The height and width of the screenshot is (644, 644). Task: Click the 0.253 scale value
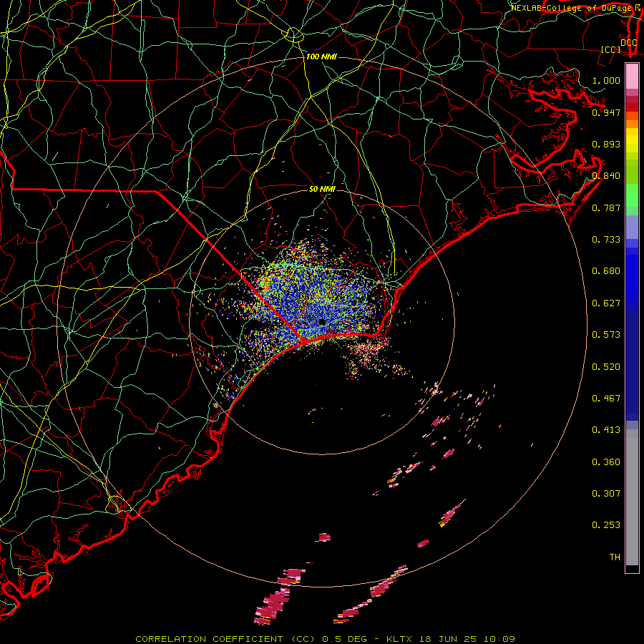click(606, 525)
